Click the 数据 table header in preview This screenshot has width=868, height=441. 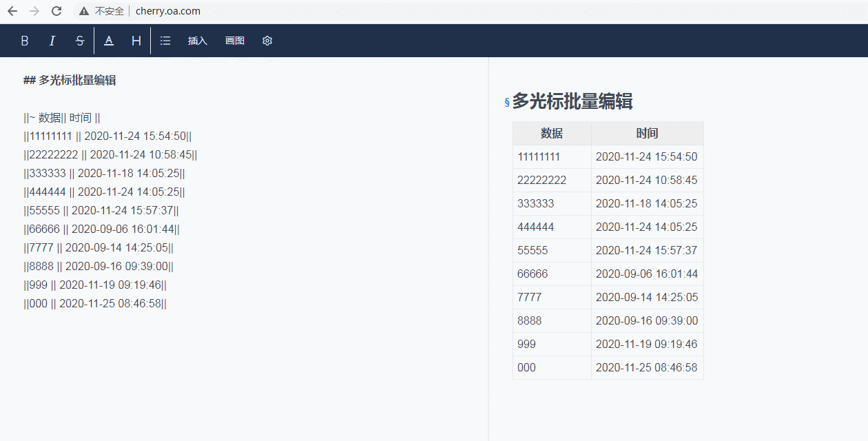[x=552, y=134]
